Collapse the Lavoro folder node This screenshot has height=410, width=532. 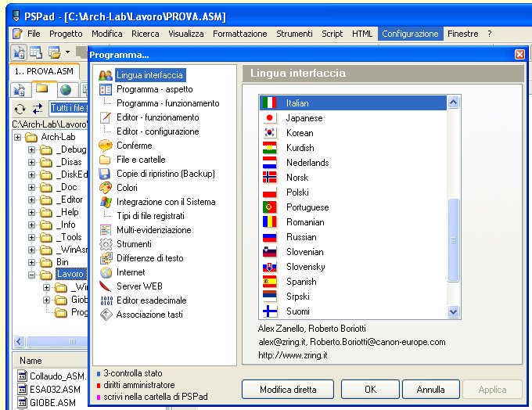(x=31, y=275)
